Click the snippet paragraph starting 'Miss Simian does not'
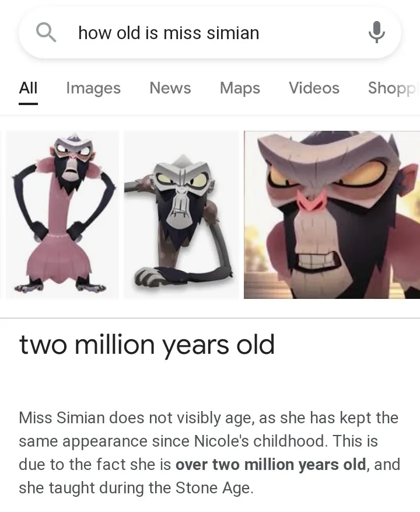 [209, 452]
